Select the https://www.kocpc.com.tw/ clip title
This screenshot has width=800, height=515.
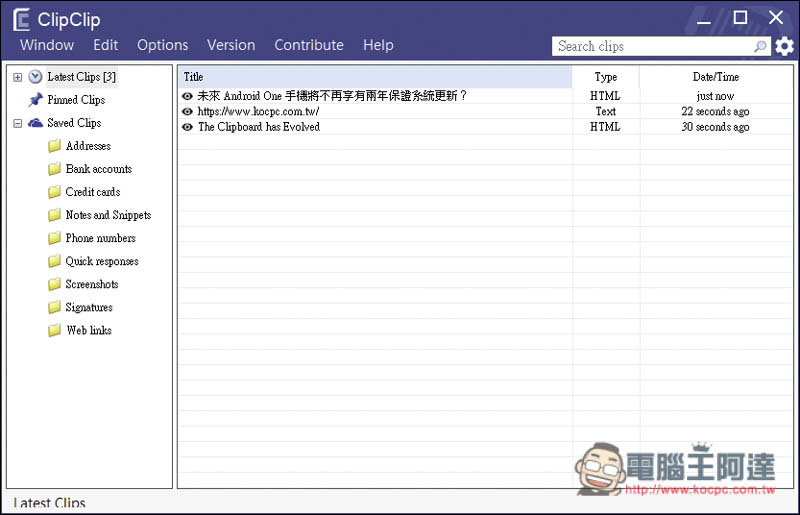258,111
